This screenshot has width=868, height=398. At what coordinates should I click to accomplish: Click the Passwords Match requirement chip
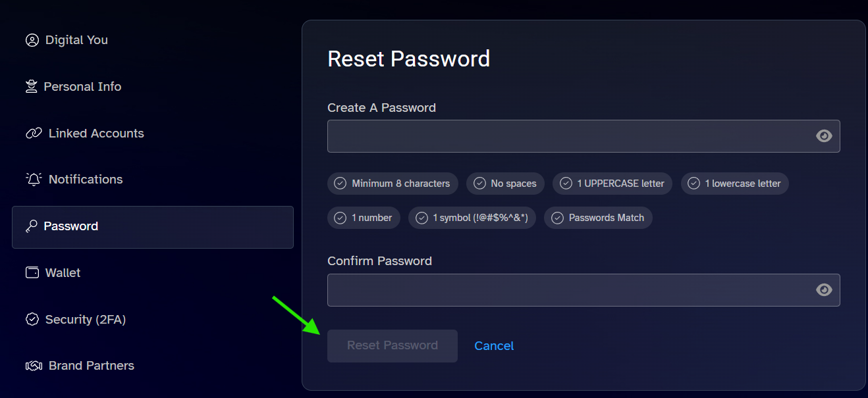[x=598, y=218]
